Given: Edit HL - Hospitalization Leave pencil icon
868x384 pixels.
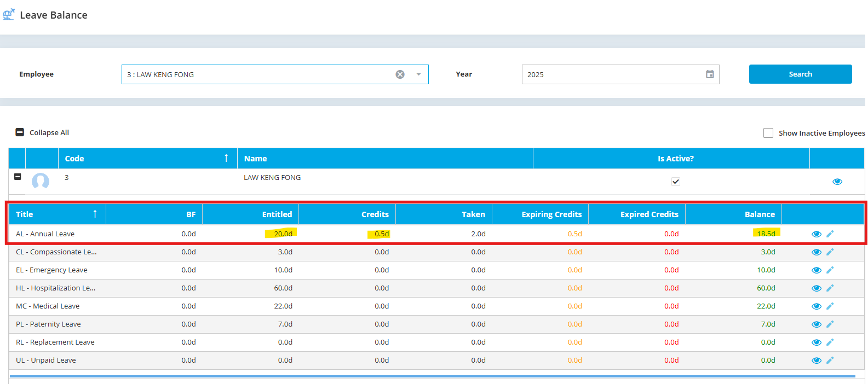Looking at the screenshot, I should pos(830,288).
